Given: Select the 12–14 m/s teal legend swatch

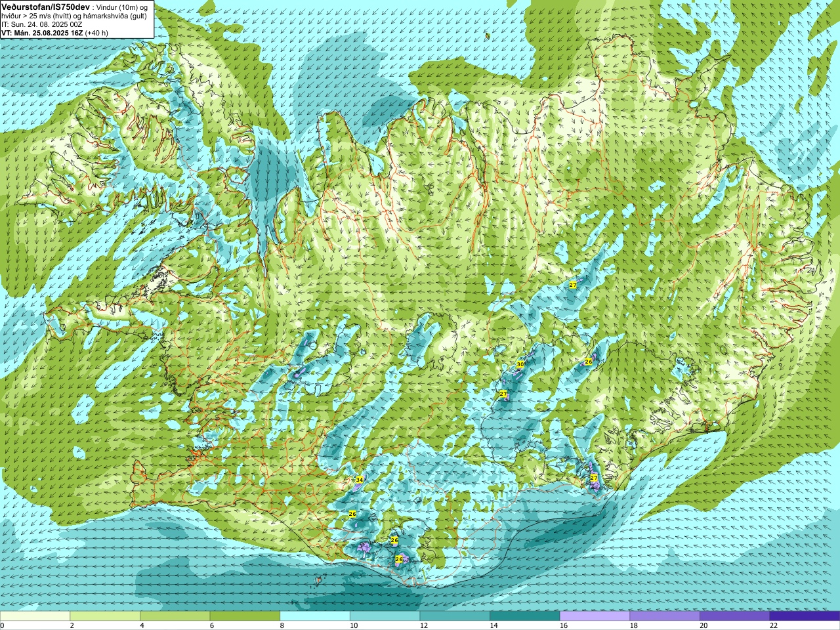Looking at the screenshot, I should point(455,616).
